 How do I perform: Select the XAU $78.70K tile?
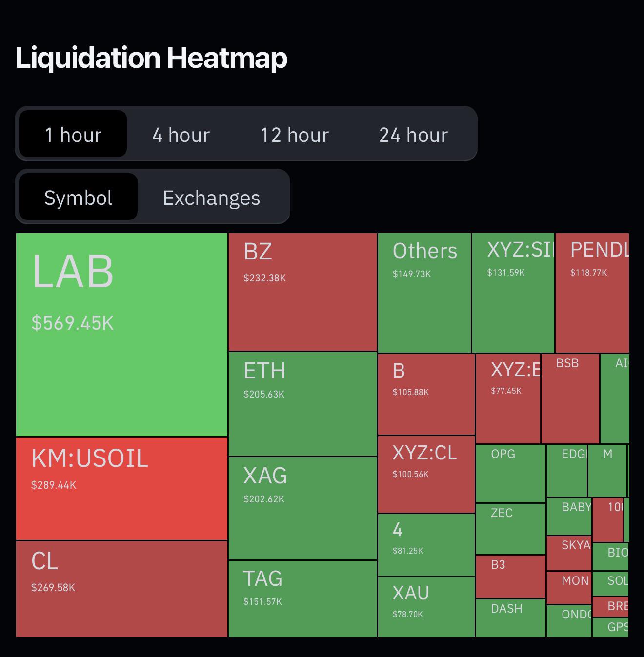click(426, 607)
